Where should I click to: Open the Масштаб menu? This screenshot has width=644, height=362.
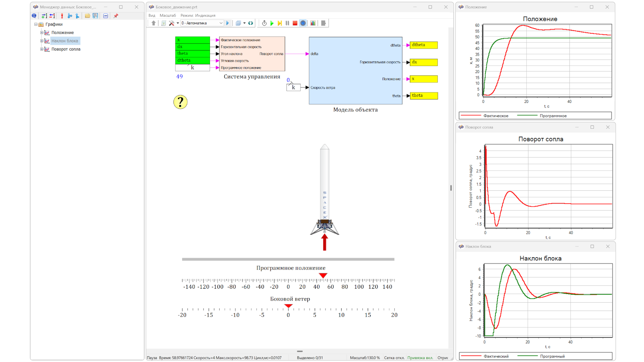tap(168, 15)
